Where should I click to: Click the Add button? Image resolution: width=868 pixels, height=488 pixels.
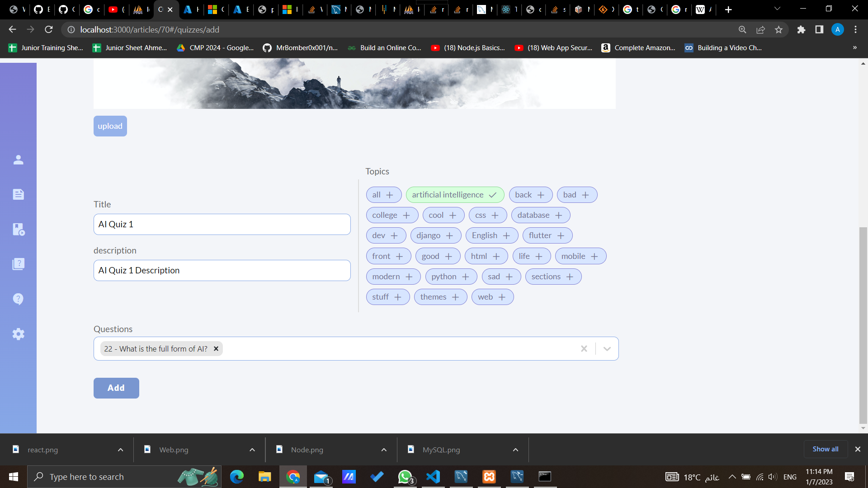coord(116,388)
